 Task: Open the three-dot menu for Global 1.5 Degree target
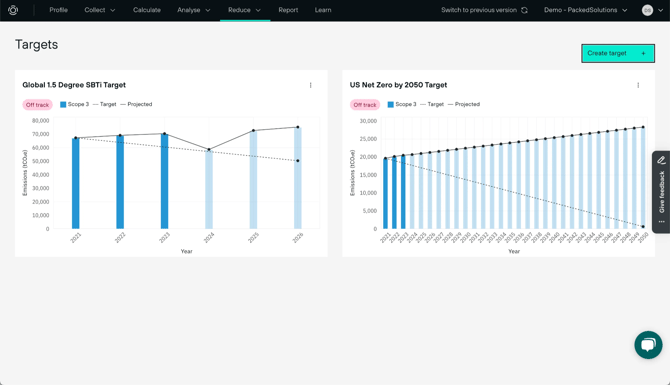(311, 85)
